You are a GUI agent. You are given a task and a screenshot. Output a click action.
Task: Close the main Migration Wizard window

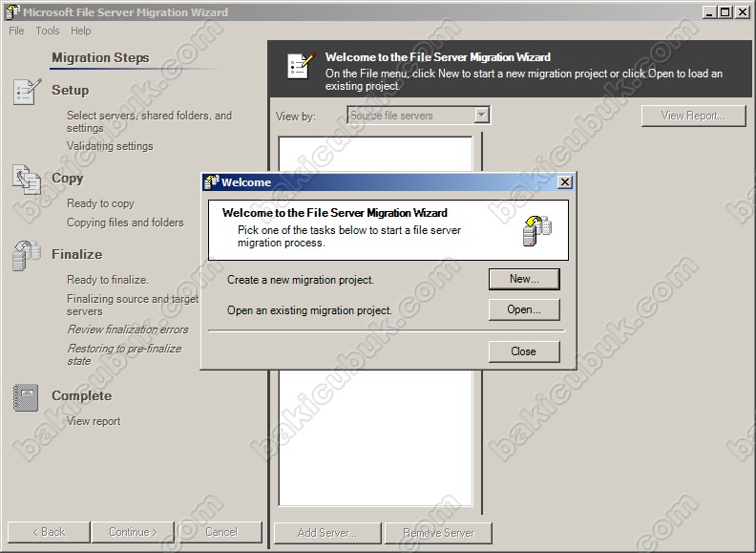pyautogui.click(x=742, y=12)
